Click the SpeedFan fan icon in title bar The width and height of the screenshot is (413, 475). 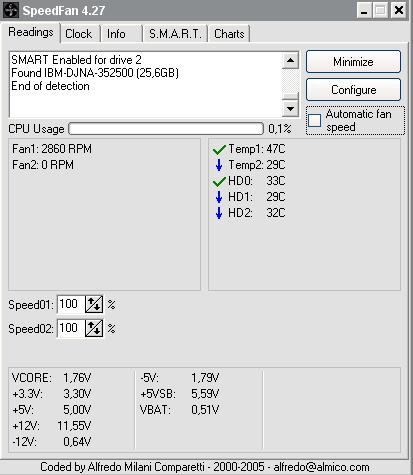[x=10, y=10]
